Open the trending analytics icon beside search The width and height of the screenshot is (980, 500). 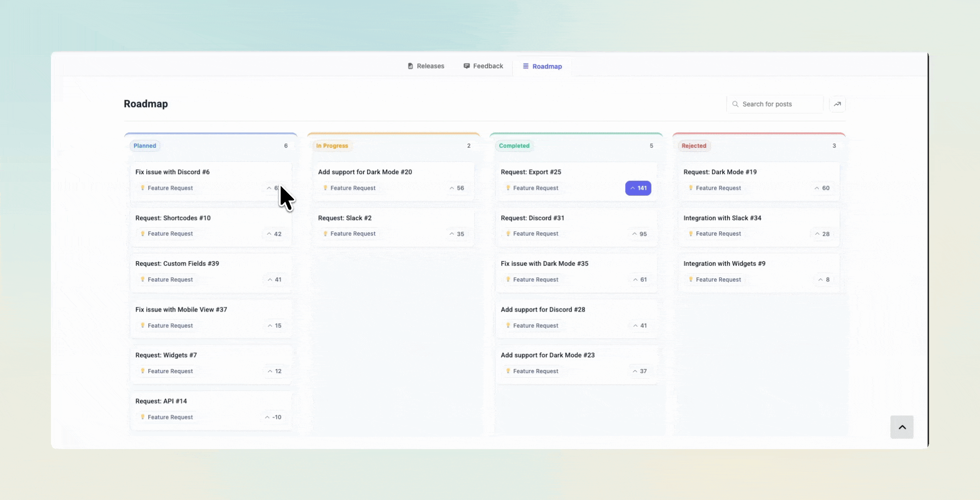[837, 104]
